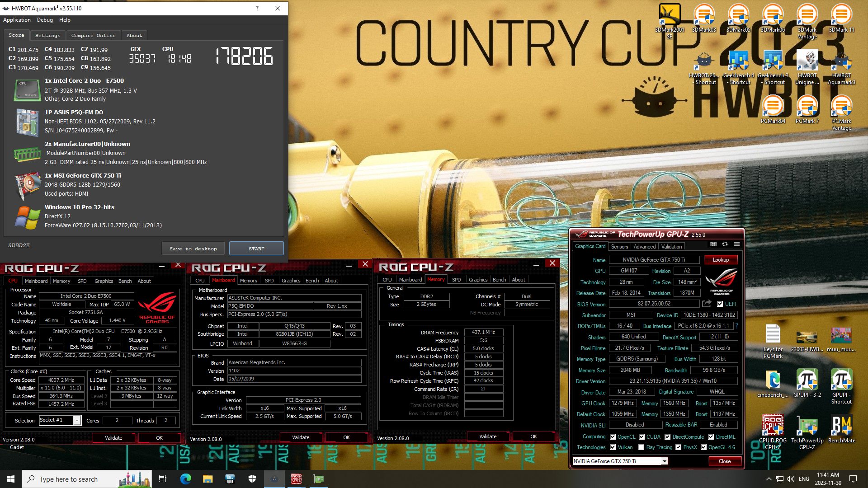
Task: Open the Sensors tab in GPU-Z
Action: point(619,247)
